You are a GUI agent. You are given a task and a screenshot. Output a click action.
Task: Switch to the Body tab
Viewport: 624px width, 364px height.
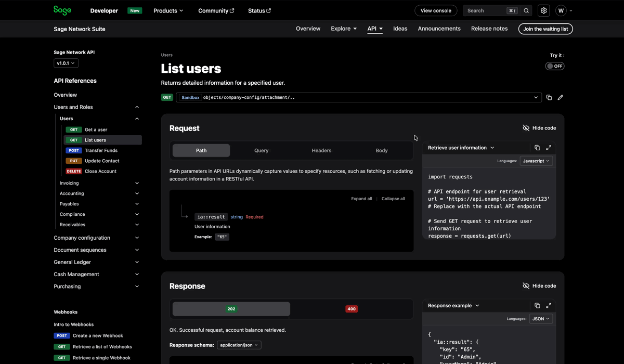[382, 150]
